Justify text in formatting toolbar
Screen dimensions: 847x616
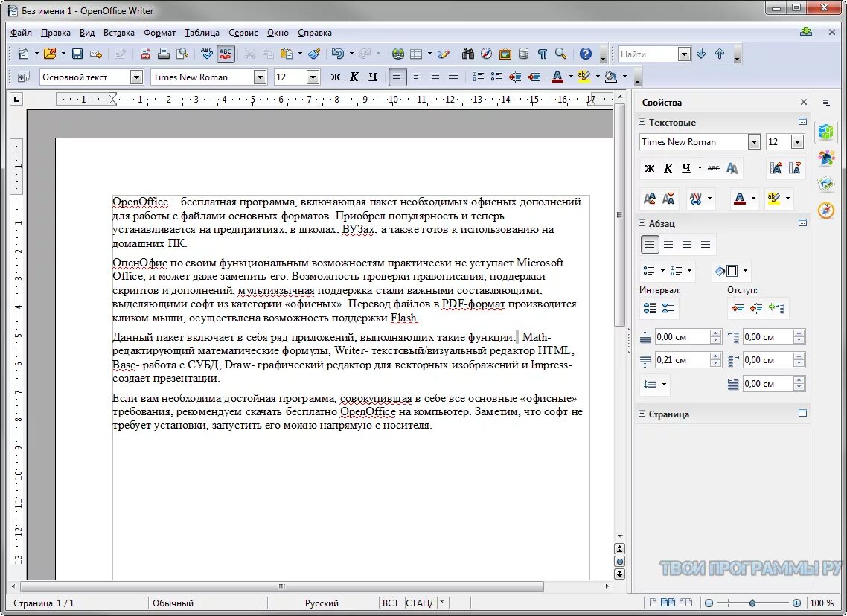(453, 77)
